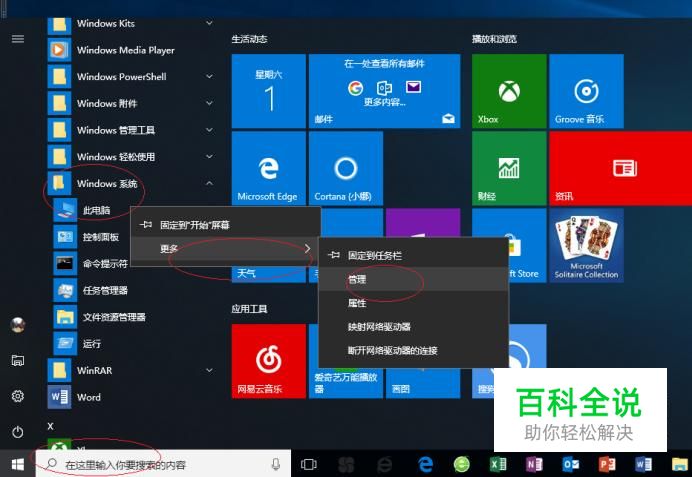This screenshot has height=477, width=692.
Task: Open OneNote from the taskbar
Action: click(534, 464)
